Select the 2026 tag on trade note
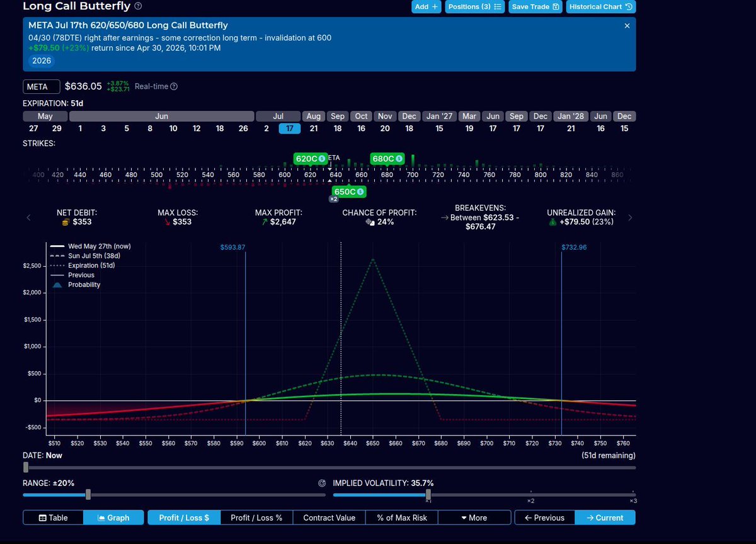The height and width of the screenshot is (544, 756). tap(41, 61)
